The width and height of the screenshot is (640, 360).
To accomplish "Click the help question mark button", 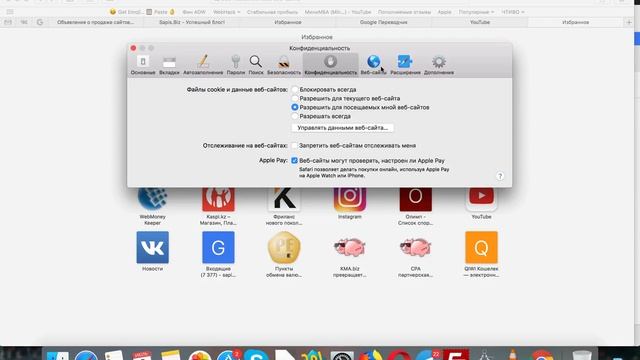I will pos(500,176).
